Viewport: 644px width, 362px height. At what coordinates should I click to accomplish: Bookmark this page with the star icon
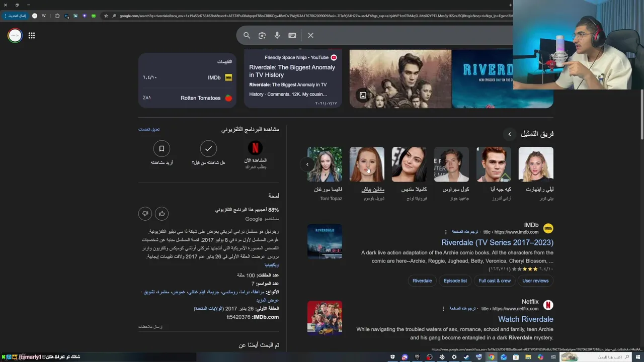point(106,16)
